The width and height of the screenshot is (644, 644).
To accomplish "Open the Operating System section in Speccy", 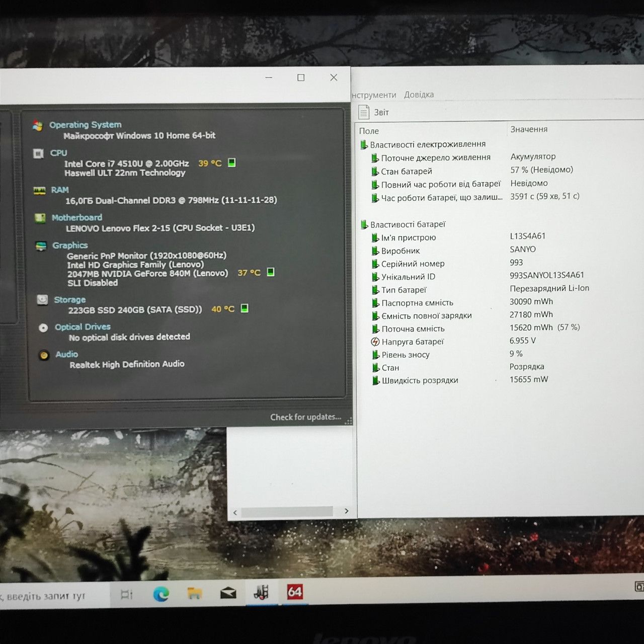I will coord(85,125).
